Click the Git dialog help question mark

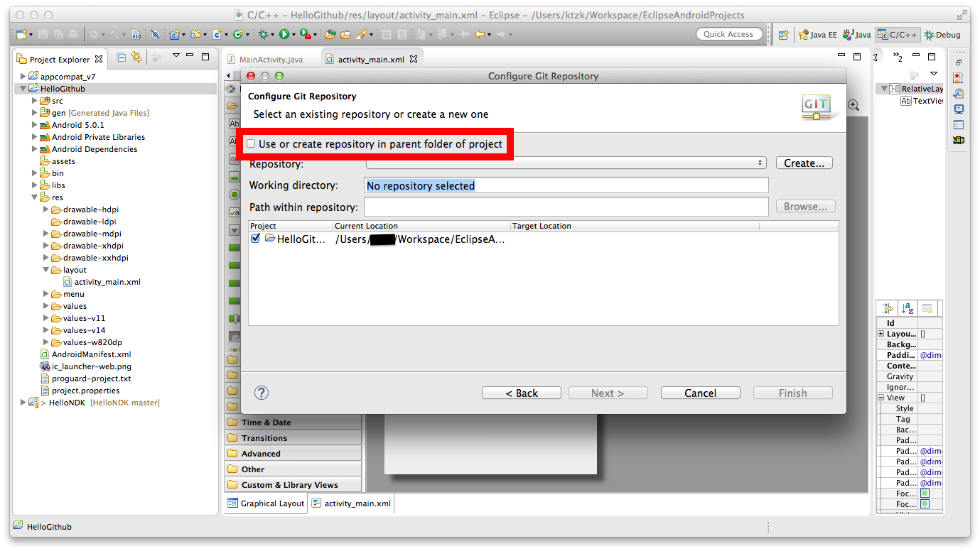point(262,393)
